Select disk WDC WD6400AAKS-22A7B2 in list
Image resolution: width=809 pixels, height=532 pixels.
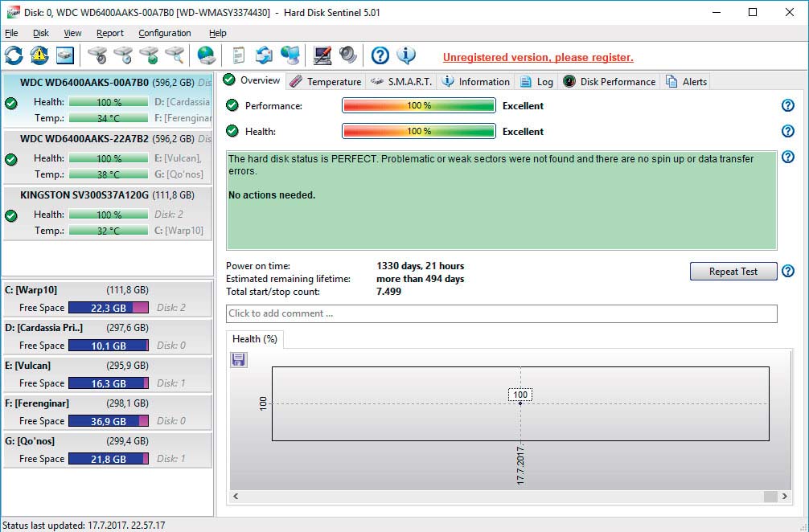click(x=107, y=157)
